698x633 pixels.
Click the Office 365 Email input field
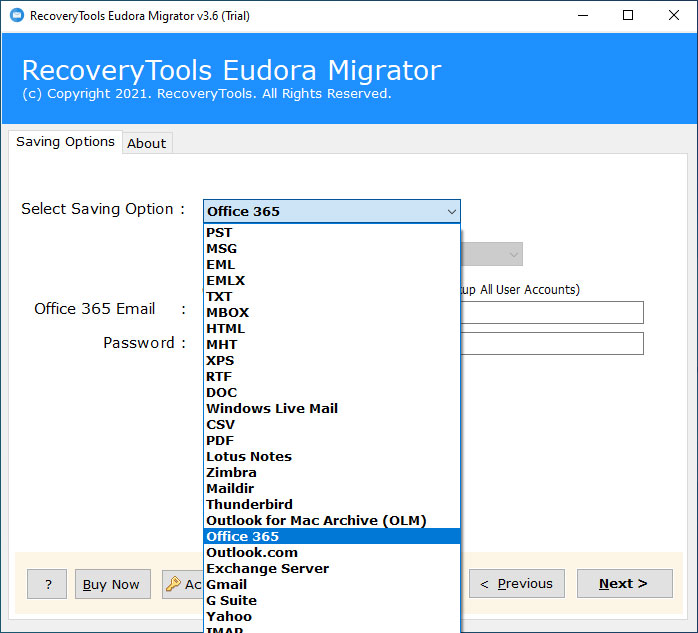552,312
